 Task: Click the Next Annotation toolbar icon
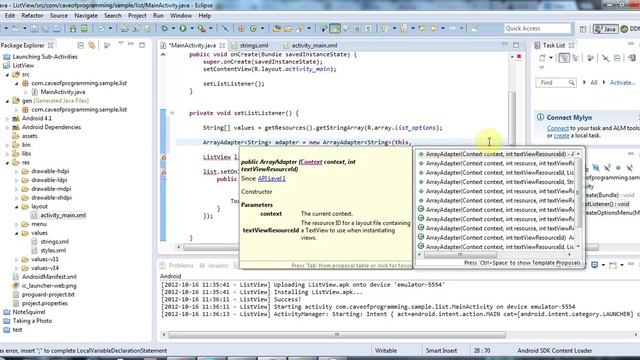tap(384, 29)
